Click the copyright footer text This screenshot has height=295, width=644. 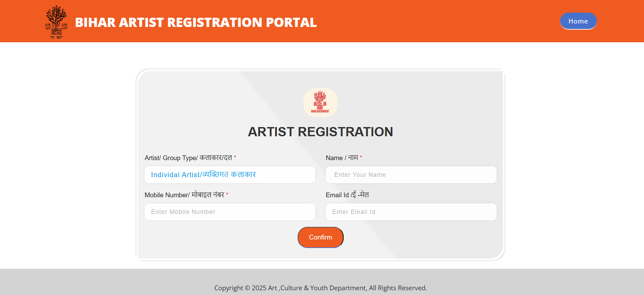point(320,288)
